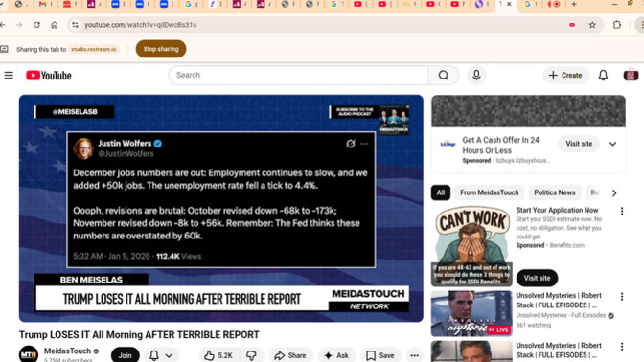The width and height of the screenshot is (644, 362).
Task: Click the main video player
Action: pyautogui.click(x=221, y=209)
